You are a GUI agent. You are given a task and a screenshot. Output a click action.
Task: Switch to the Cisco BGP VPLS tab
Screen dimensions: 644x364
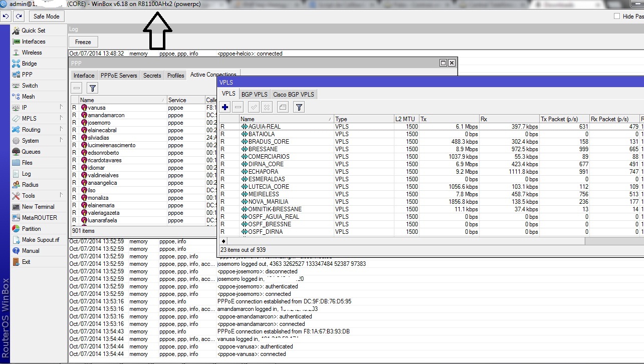(294, 94)
